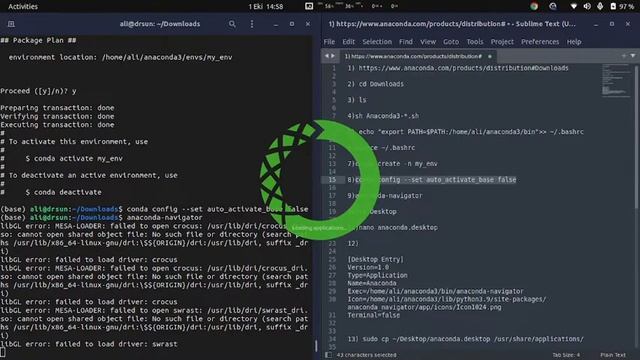The width and height of the screenshot is (640, 360).
Task: Click the battery indicator showing 97 %
Action: 622,6
